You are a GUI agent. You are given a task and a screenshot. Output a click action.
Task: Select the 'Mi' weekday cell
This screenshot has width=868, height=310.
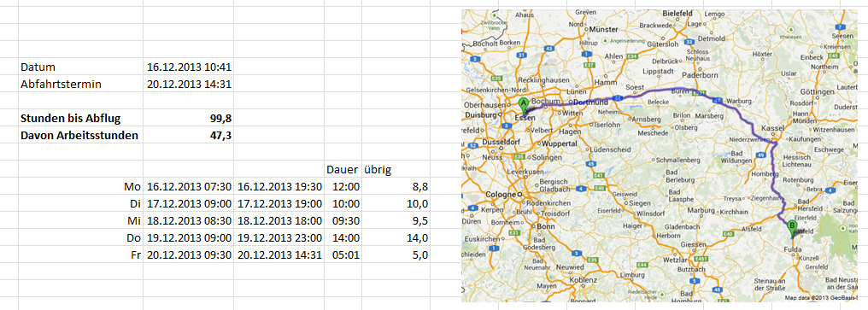point(81,221)
